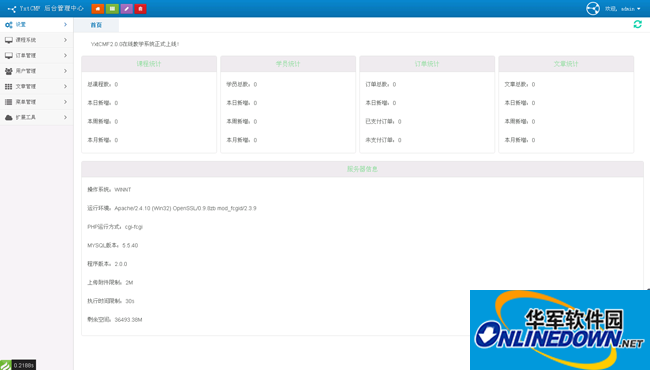Screen dimensions: 650x370
Task: Click the YxtCMF share-node logo icon
Action: (12, 9)
